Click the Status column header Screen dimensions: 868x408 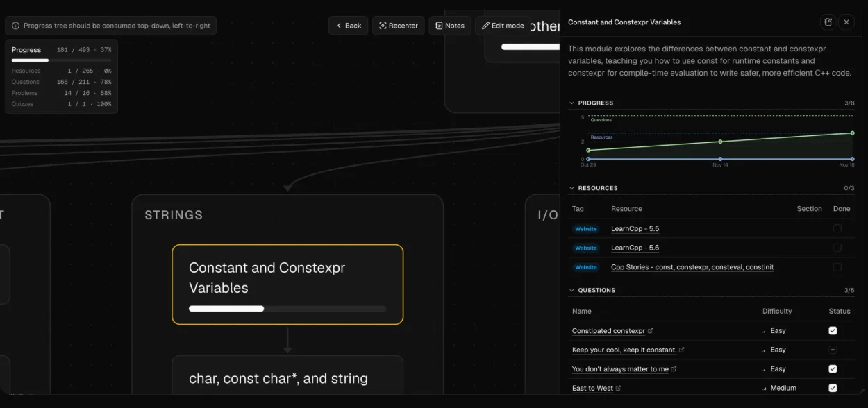pos(840,311)
